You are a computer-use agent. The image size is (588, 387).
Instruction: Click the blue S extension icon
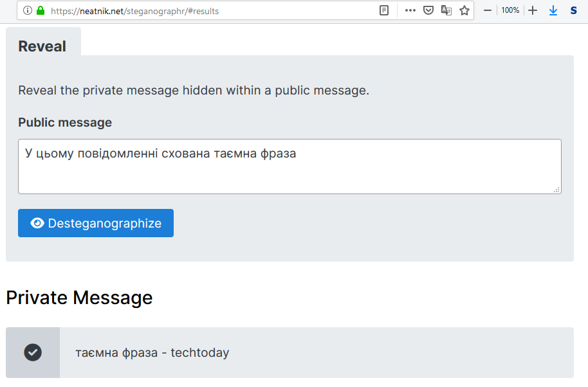click(x=573, y=11)
